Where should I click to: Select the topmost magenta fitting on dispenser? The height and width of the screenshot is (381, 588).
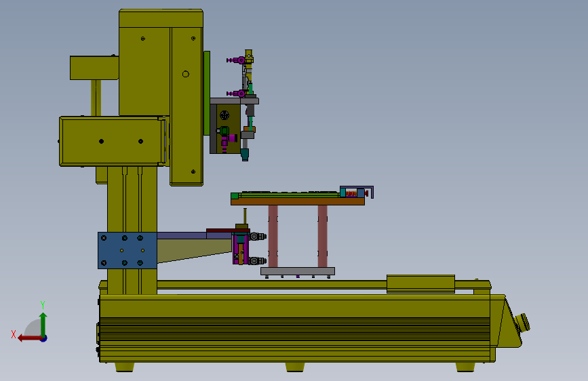(x=236, y=60)
